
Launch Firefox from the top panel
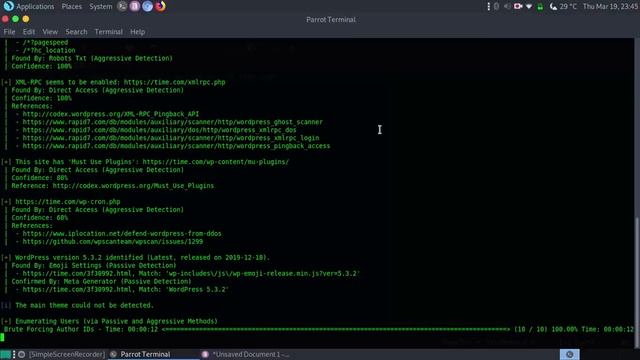coord(160,6)
